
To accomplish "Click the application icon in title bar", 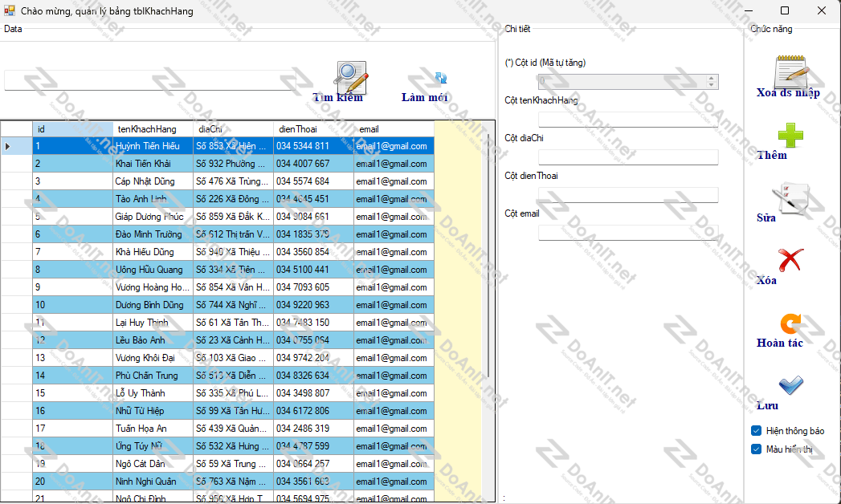I will (10, 10).
